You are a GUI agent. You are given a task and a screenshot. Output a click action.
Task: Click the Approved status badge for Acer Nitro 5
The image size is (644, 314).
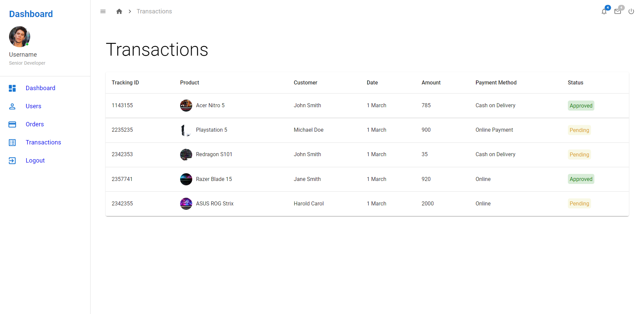[x=581, y=105]
